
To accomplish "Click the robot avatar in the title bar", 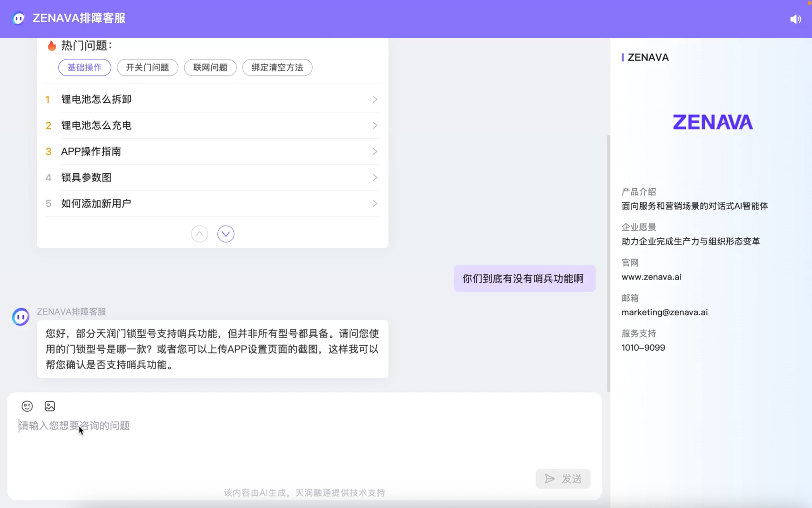I will 18,18.
